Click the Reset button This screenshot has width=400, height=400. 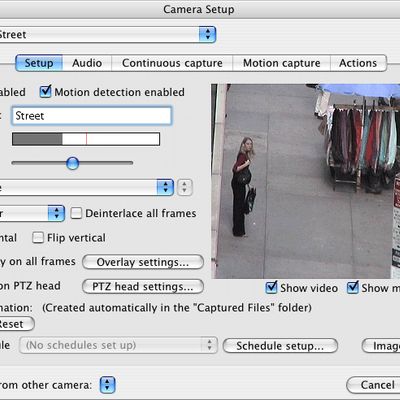(x=17, y=324)
